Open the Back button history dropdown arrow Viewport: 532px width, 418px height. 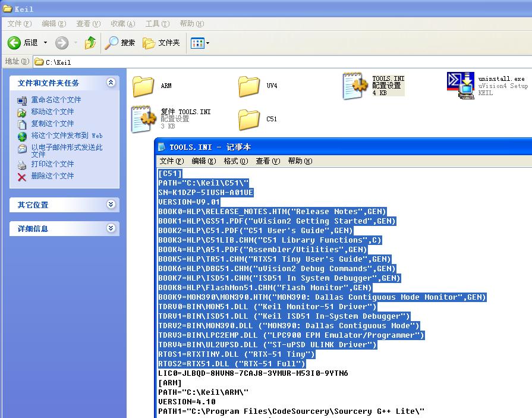tap(45, 43)
